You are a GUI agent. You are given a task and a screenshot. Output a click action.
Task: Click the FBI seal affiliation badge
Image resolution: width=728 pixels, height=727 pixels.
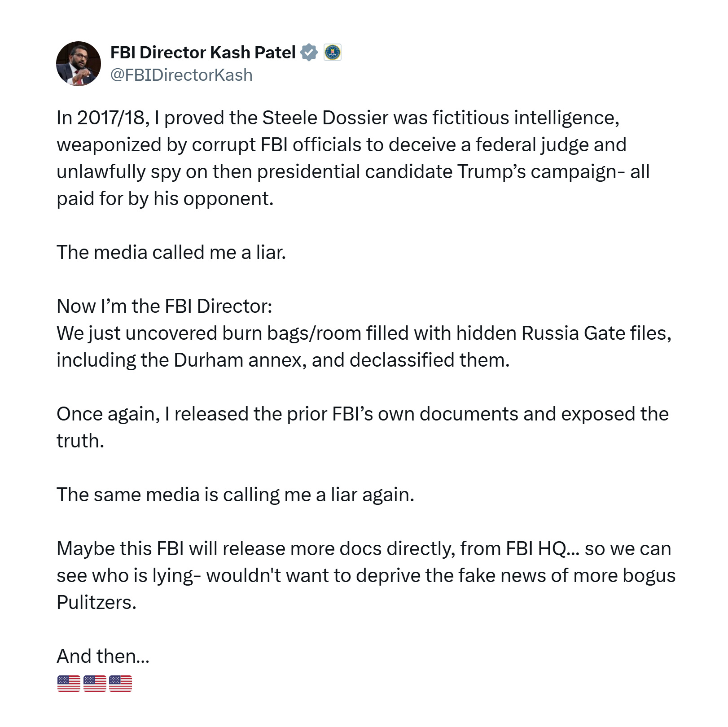pos(333,53)
